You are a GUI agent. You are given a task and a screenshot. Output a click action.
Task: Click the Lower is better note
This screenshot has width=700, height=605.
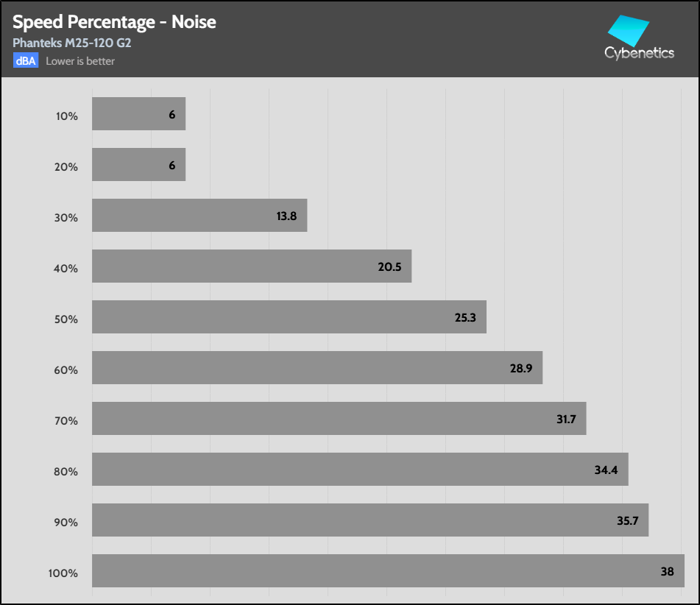point(80,61)
